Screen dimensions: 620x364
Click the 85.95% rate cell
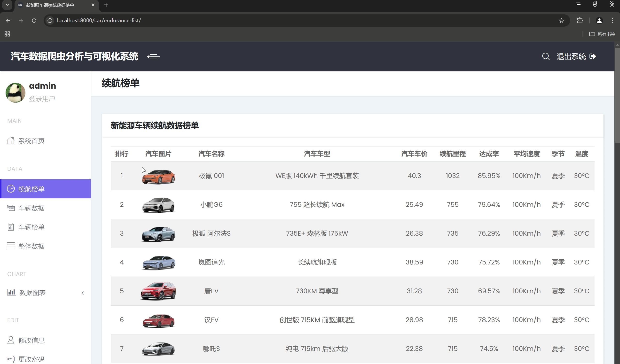pyautogui.click(x=489, y=176)
